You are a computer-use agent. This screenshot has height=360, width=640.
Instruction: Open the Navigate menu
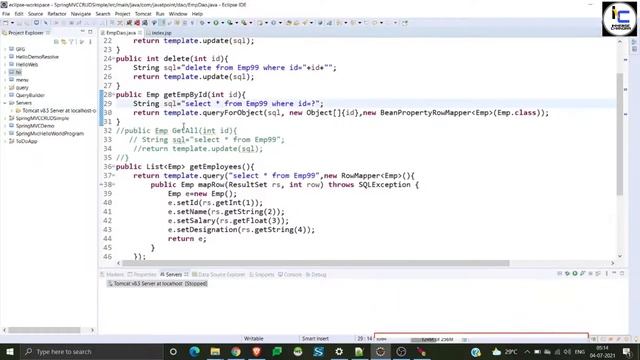pos(81,14)
